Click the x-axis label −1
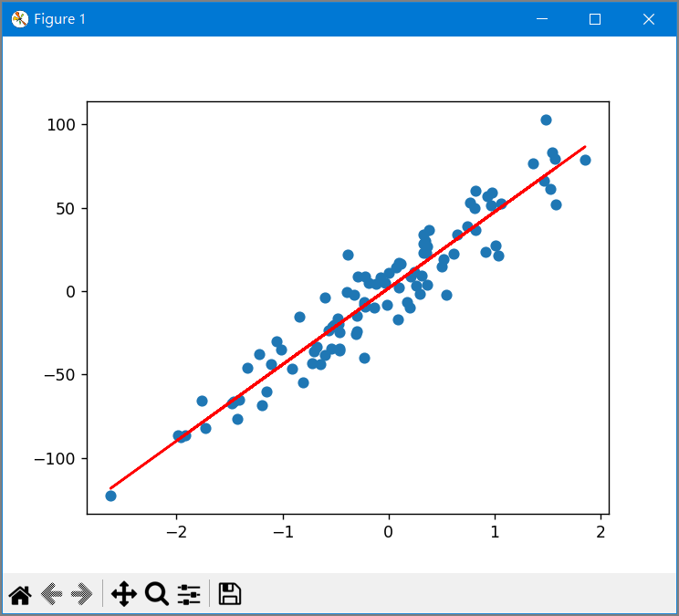 coord(283,532)
